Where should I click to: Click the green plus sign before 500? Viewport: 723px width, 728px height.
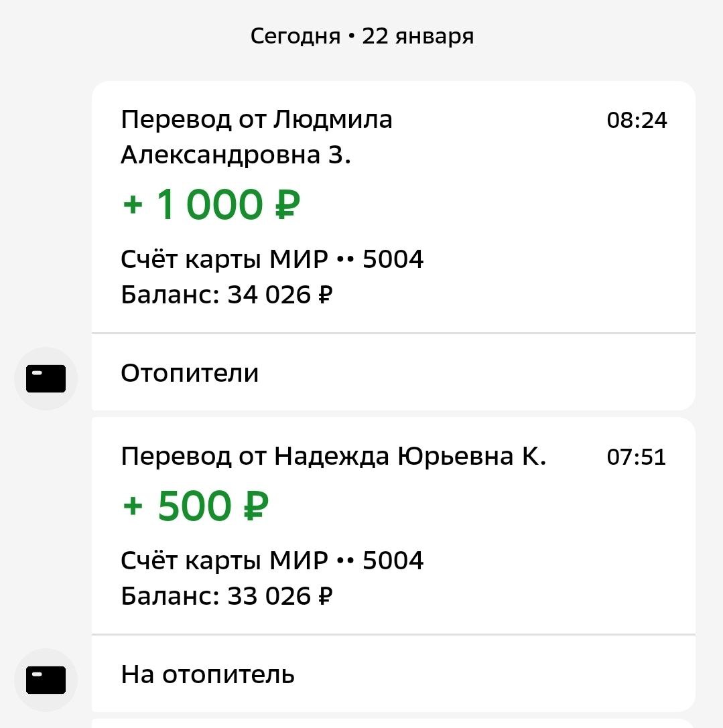tap(133, 506)
